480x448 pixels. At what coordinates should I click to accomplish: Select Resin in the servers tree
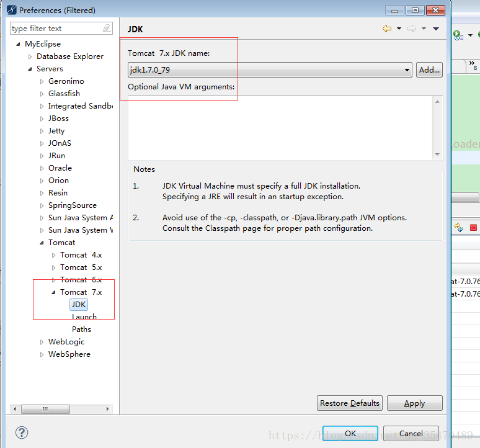point(58,193)
